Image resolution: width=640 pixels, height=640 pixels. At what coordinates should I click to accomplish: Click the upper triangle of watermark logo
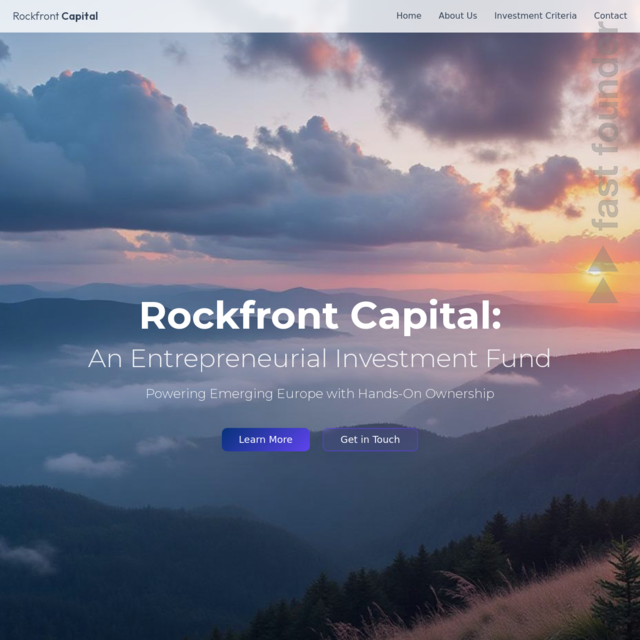pyautogui.click(x=602, y=259)
